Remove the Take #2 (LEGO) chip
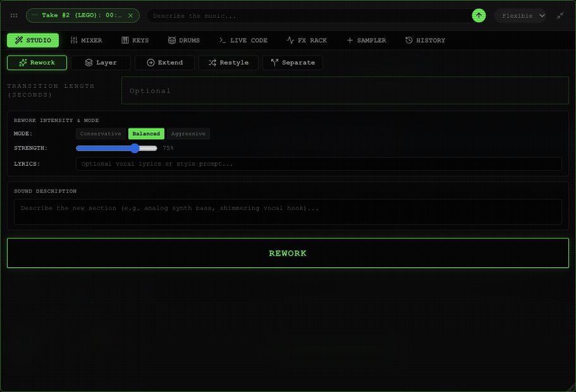 tap(130, 15)
